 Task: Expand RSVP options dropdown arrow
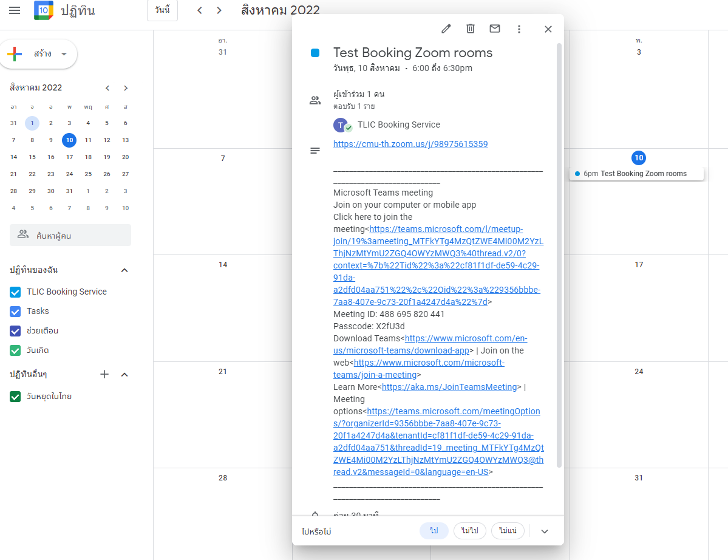click(x=545, y=531)
